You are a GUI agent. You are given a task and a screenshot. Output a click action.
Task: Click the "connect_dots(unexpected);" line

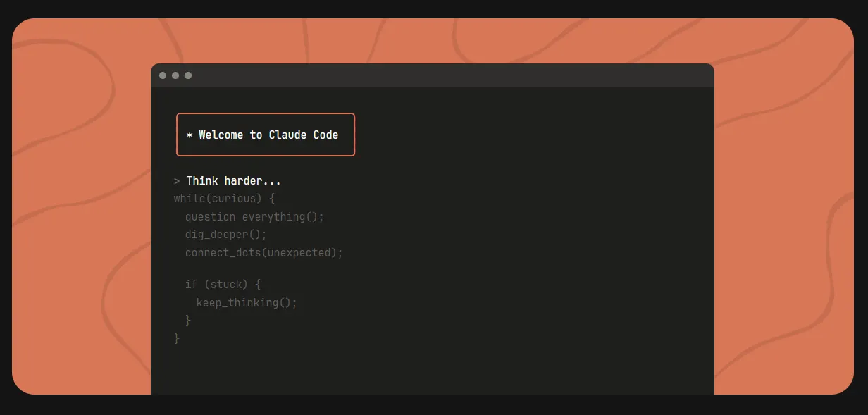pos(263,252)
